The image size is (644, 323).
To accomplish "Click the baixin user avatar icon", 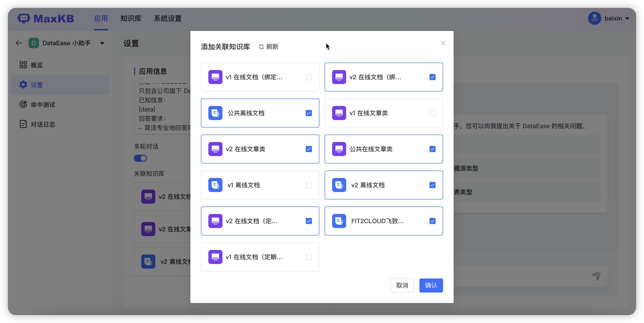I will pos(594,18).
